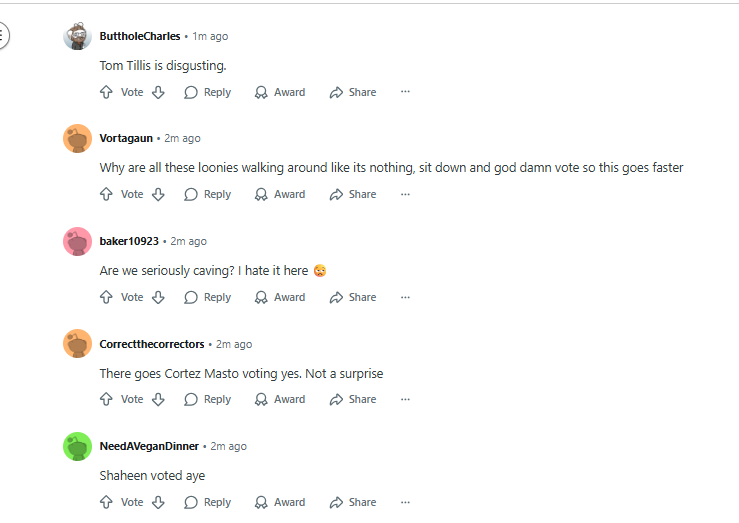Open the ellipsis menu on NeedAVeganDinner's comment
The image size is (739, 523).
pyautogui.click(x=405, y=502)
